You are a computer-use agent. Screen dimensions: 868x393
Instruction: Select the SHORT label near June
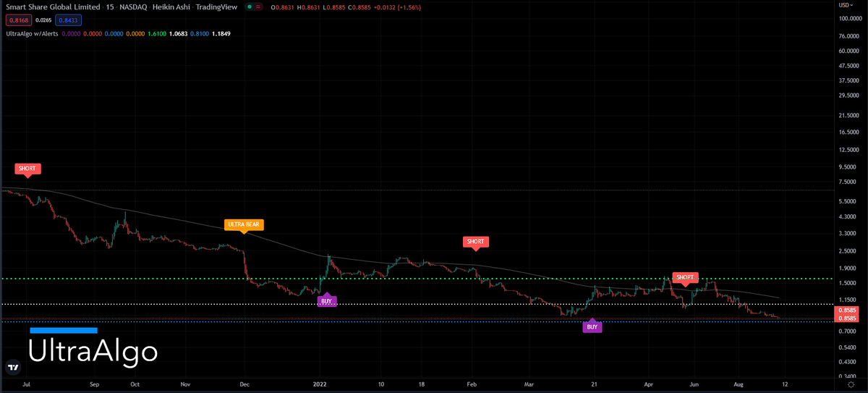[x=685, y=278]
